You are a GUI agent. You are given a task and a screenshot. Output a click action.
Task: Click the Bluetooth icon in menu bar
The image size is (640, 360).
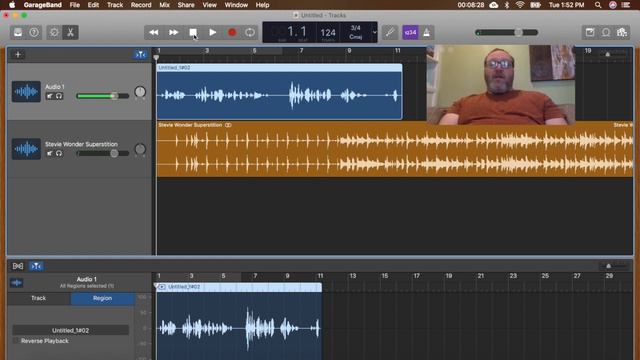507,5
